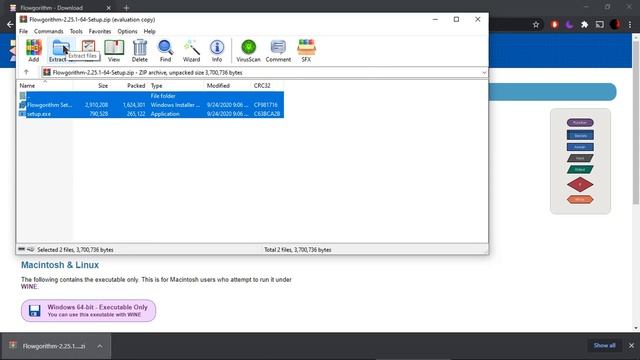Click the Windows 64-bit Executable Only download button
Screen dimensions: 640x360
89,311
